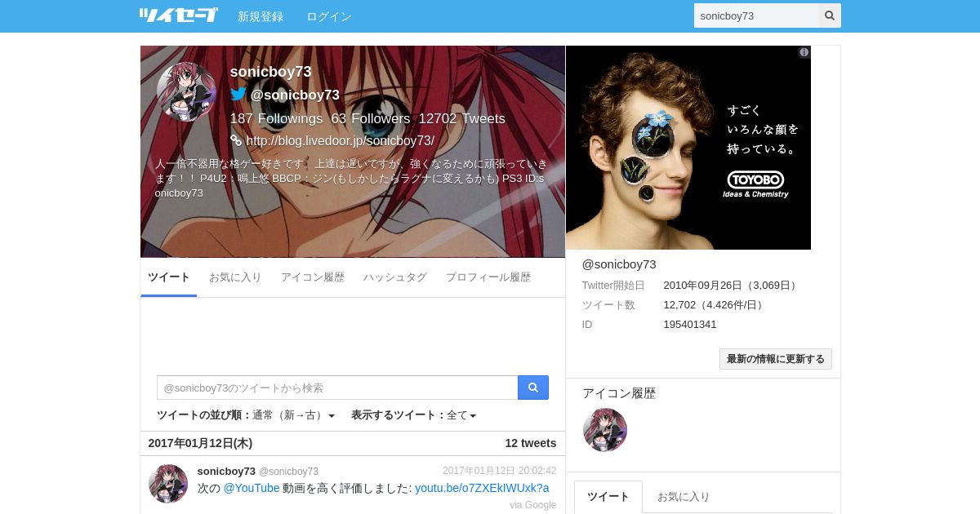Click the ad info icon on the TOYOBO banner
The image size is (980, 514).
(804, 52)
